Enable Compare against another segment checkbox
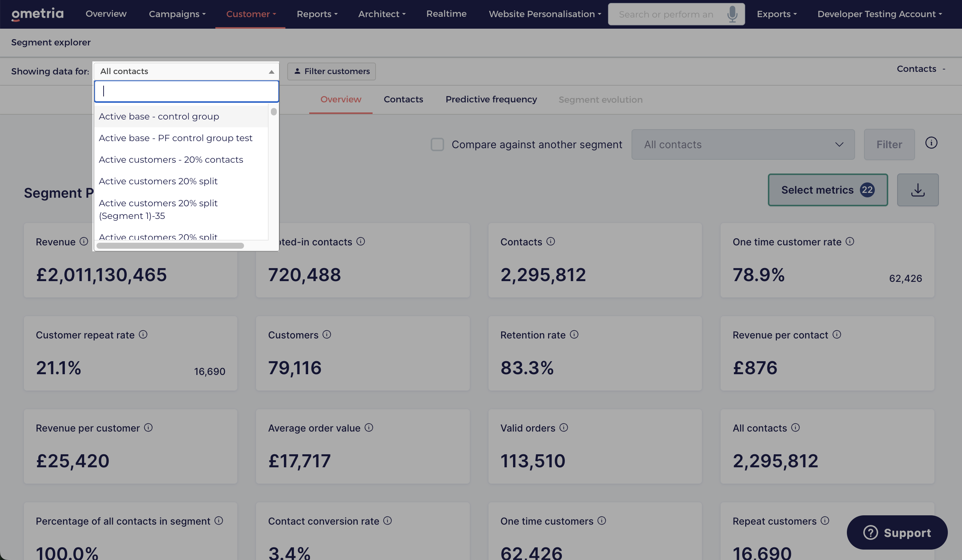The image size is (962, 560). (437, 144)
